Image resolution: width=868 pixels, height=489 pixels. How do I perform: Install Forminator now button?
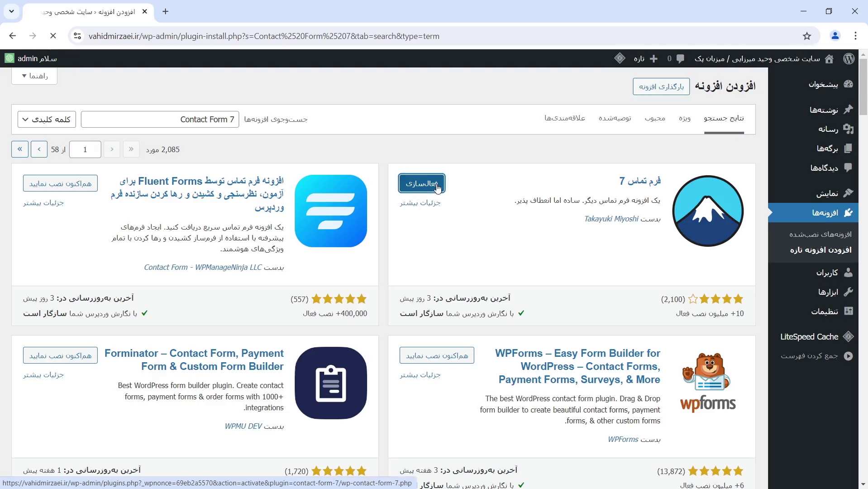(60, 355)
